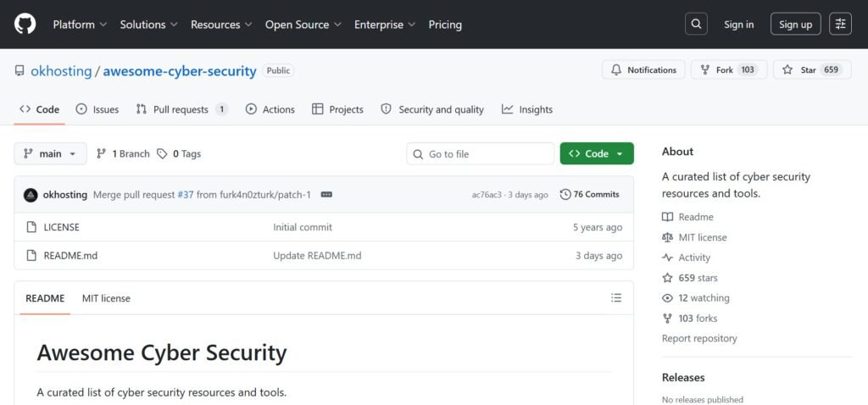
Task: Select the MIT license tab in file viewer
Action: (106, 298)
